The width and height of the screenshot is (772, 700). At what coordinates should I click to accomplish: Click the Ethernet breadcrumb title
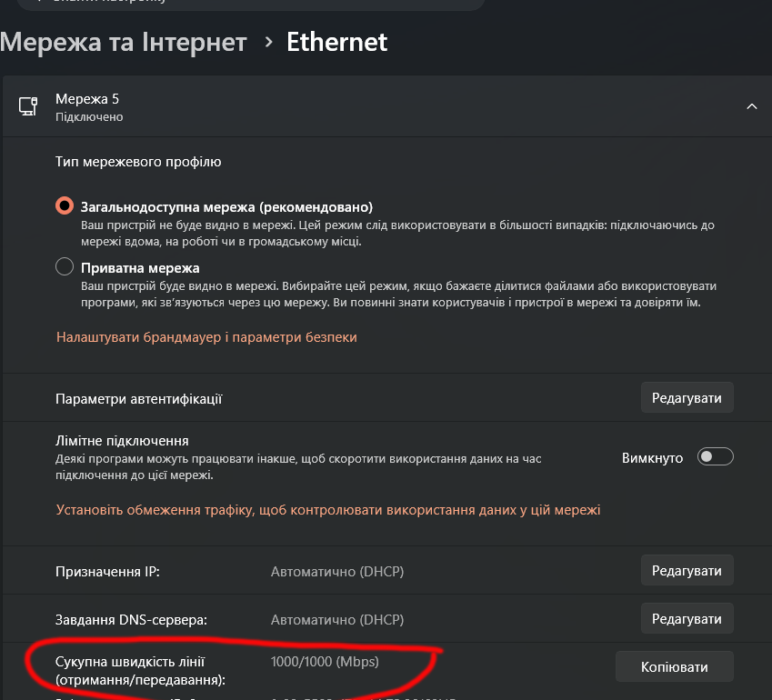click(x=336, y=42)
